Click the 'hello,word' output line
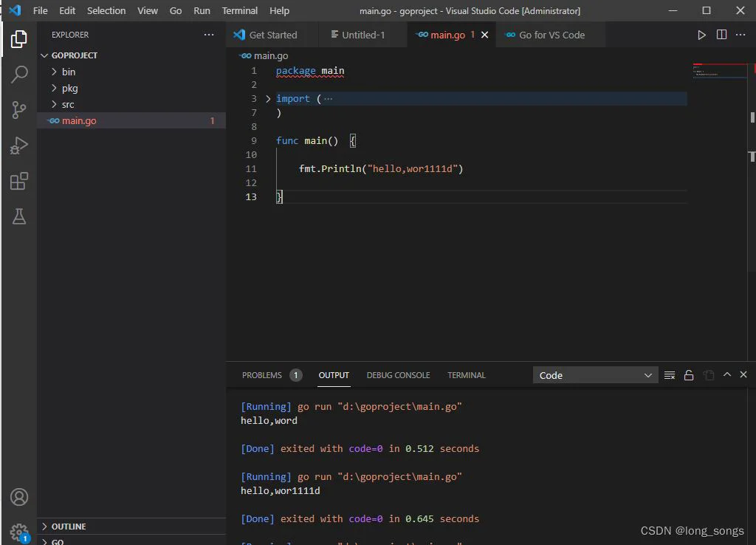Screen dimensions: 756x545 click(x=269, y=421)
